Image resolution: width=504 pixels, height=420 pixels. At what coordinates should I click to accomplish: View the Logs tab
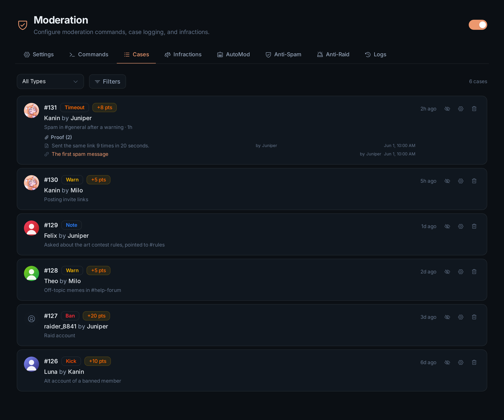coord(376,54)
